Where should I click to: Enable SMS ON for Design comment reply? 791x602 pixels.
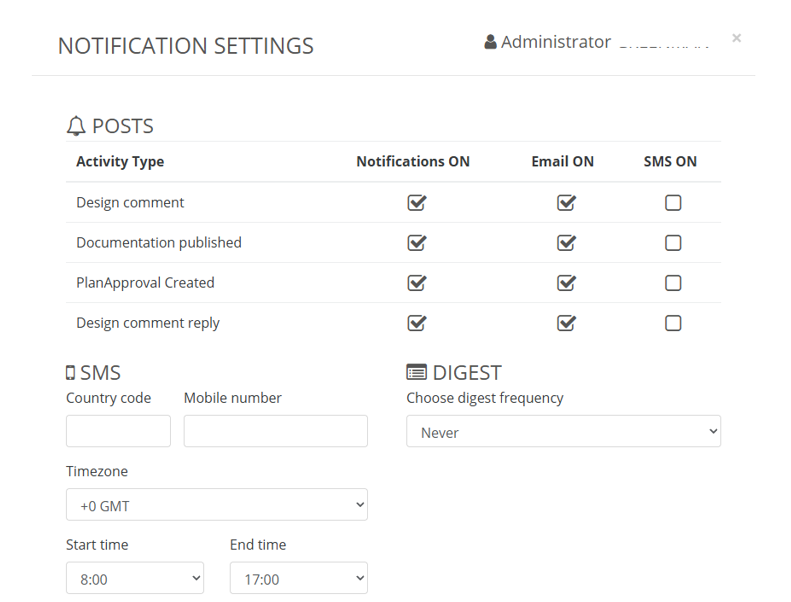point(673,323)
